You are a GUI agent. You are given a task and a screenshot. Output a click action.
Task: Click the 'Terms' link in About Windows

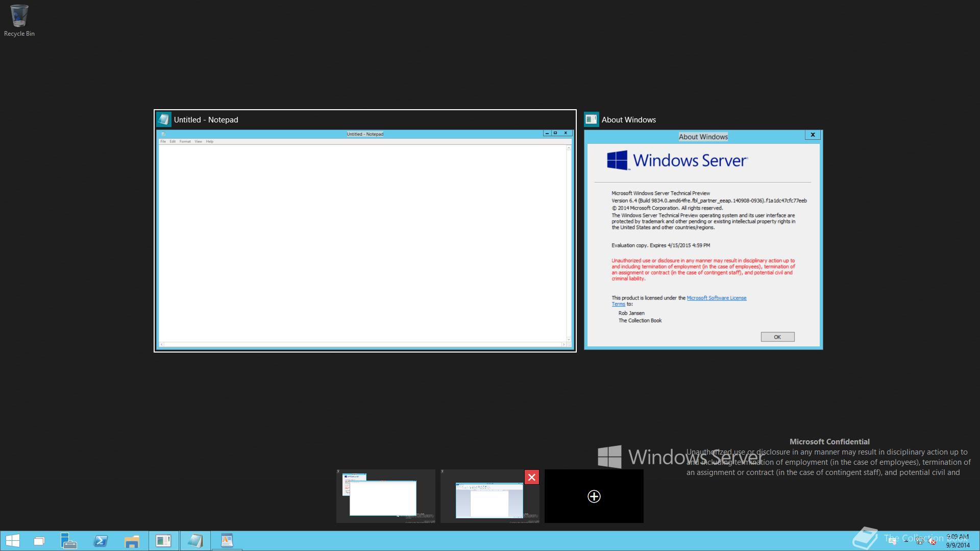tap(618, 304)
